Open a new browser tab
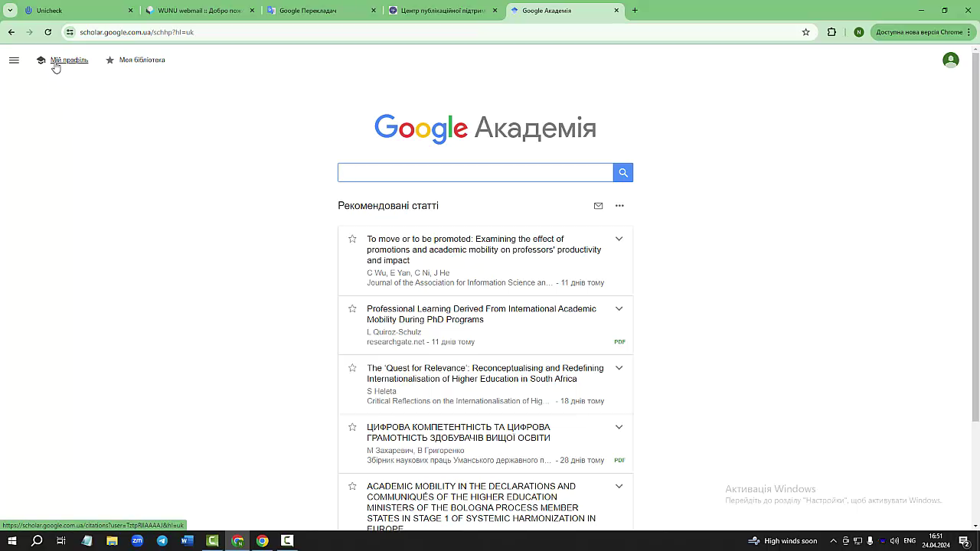 [635, 11]
